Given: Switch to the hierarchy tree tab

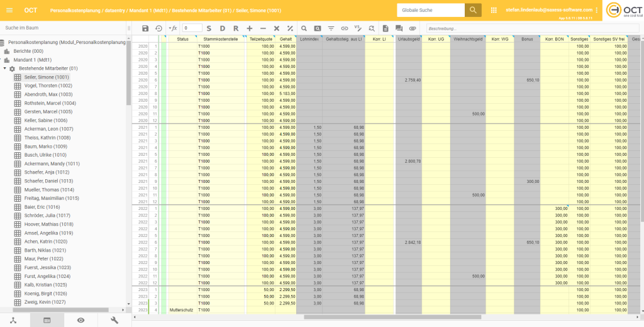Looking at the screenshot, I should 13,320.
